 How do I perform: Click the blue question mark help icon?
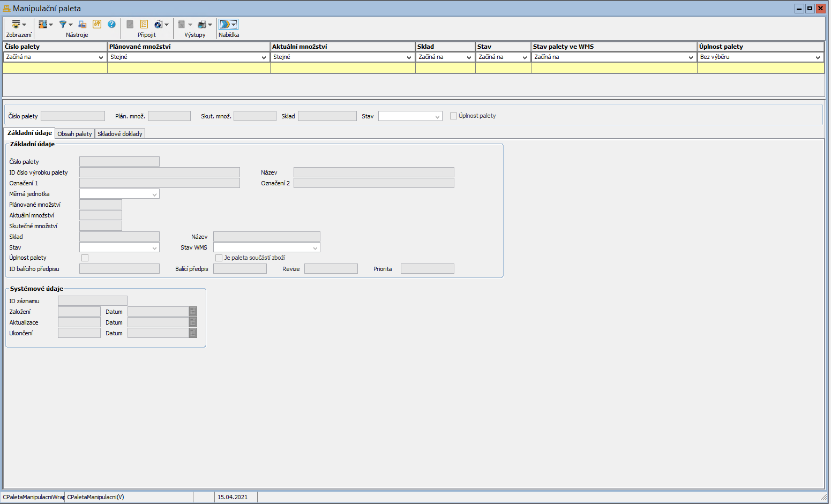(111, 25)
